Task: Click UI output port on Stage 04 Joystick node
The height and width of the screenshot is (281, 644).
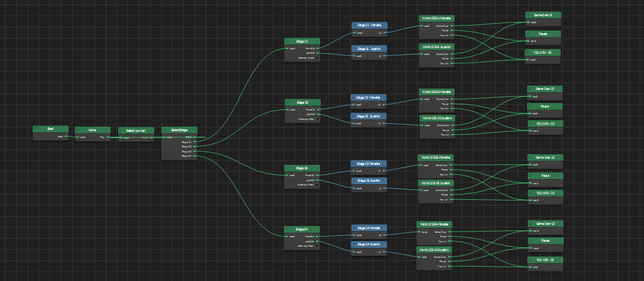Action: point(385,252)
